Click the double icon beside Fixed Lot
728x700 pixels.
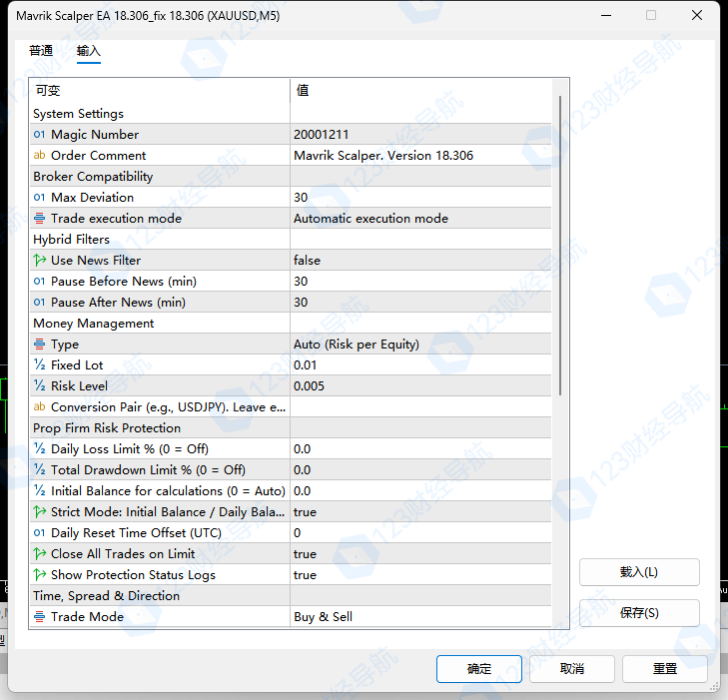tap(40, 365)
